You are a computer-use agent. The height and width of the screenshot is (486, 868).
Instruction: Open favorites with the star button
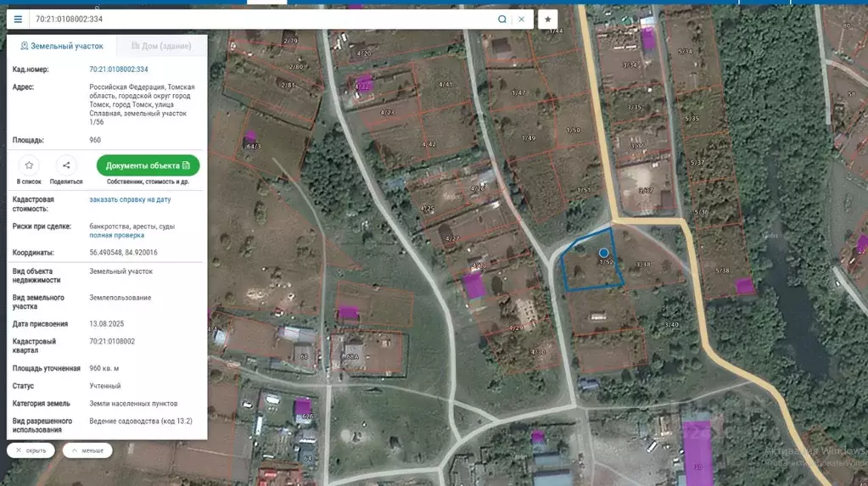tap(548, 19)
